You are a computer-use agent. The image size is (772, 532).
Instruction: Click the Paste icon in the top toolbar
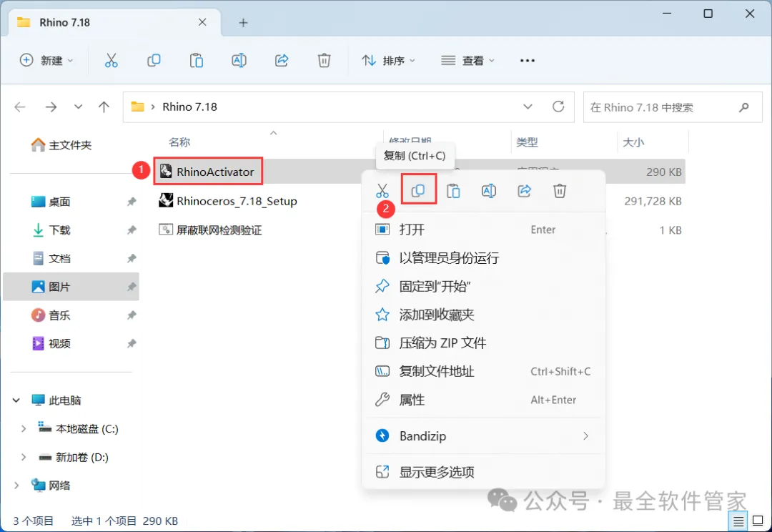point(197,60)
